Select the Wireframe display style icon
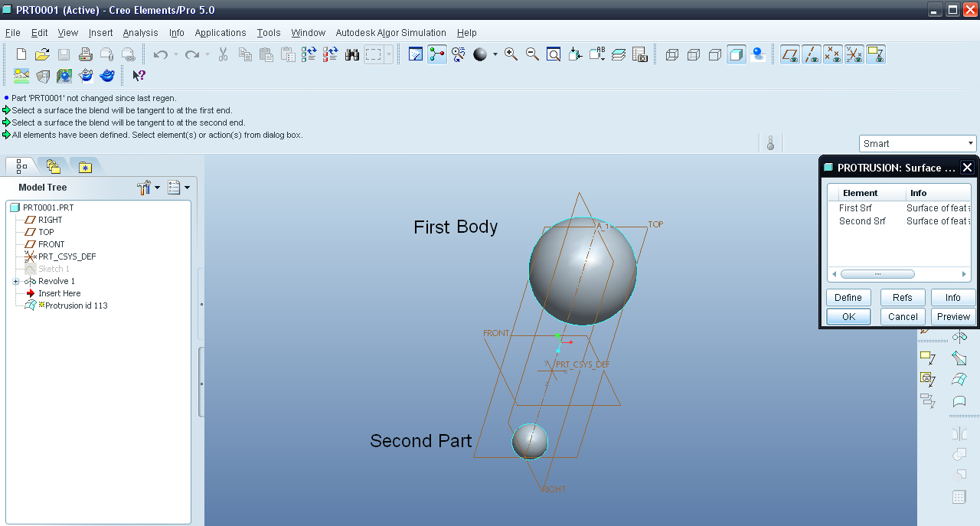Screen dimensions: 980x526 (x=672, y=54)
